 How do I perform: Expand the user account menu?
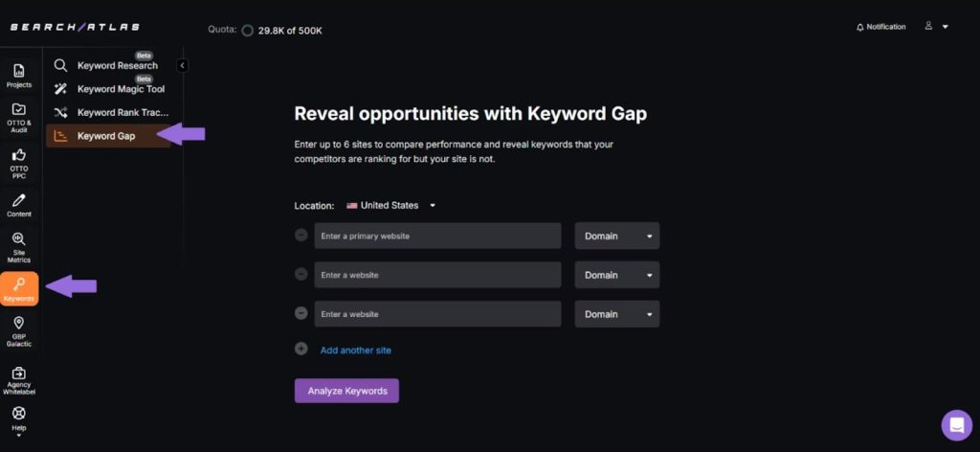coord(936,27)
